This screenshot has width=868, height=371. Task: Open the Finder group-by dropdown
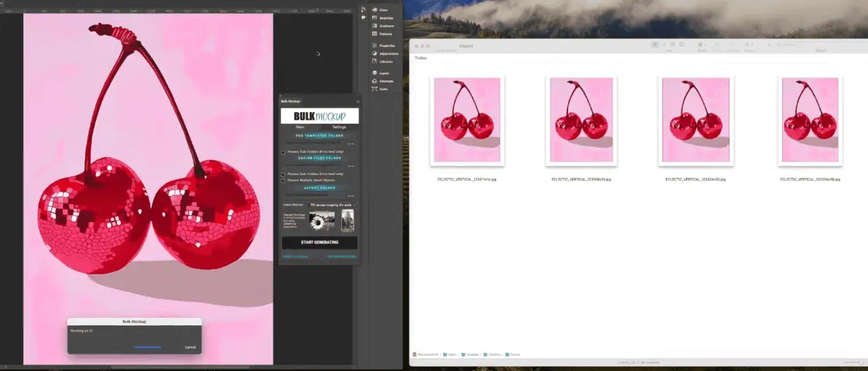click(x=702, y=45)
